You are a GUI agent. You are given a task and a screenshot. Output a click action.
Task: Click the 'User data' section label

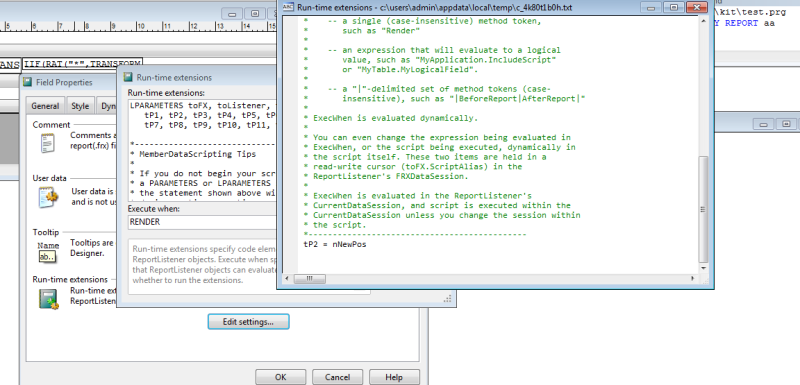pyautogui.click(x=49, y=178)
